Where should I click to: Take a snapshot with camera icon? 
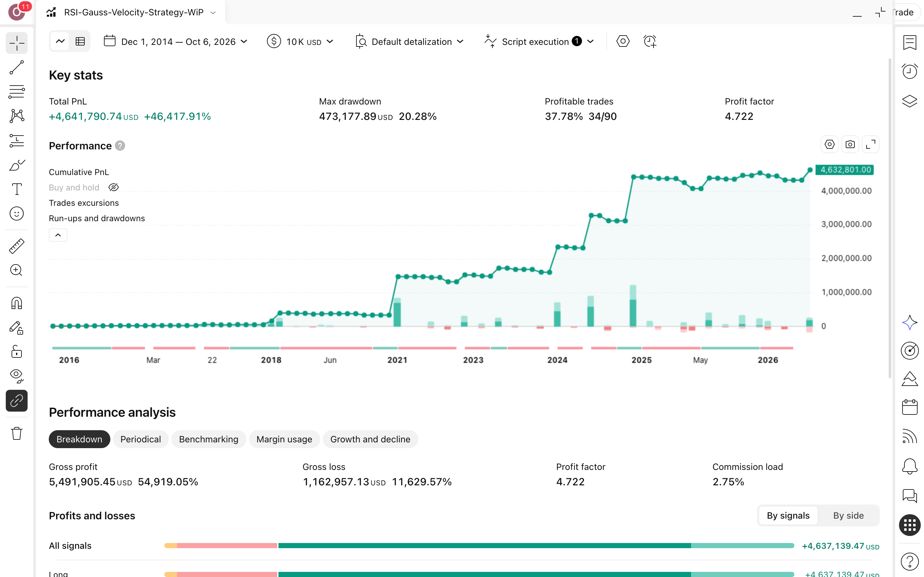tap(850, 145)
